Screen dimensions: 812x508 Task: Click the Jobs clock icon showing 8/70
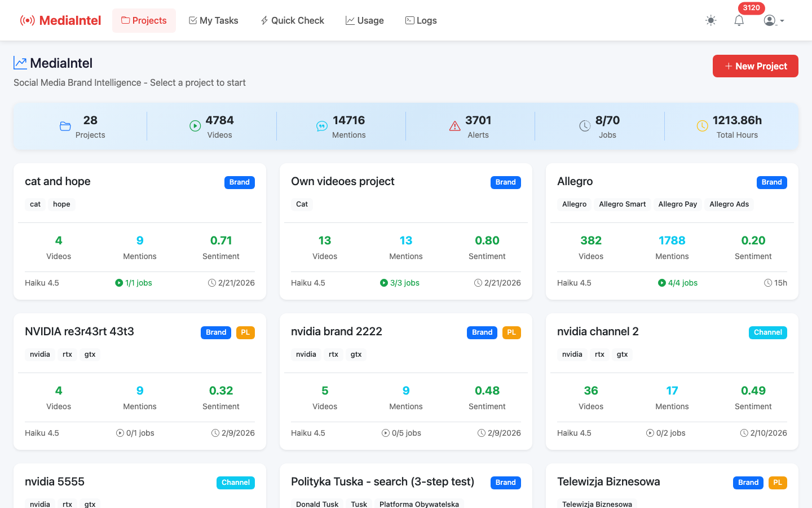[585, 126]
